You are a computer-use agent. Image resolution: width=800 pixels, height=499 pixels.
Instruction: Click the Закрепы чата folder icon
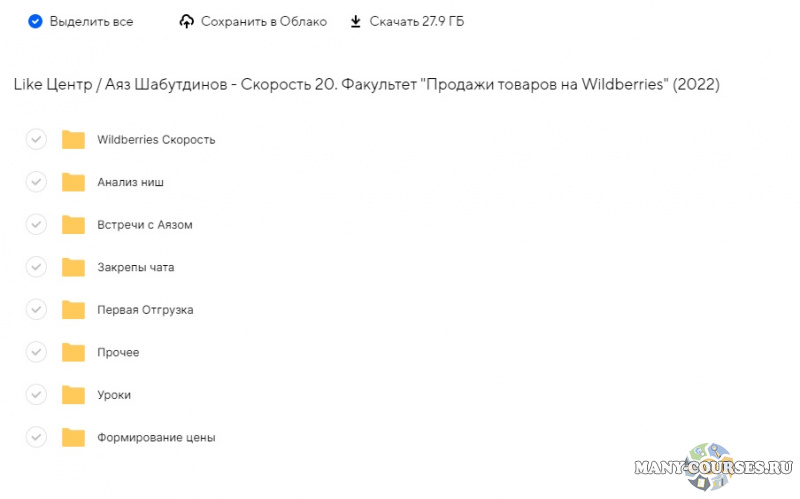coord(73,267)
